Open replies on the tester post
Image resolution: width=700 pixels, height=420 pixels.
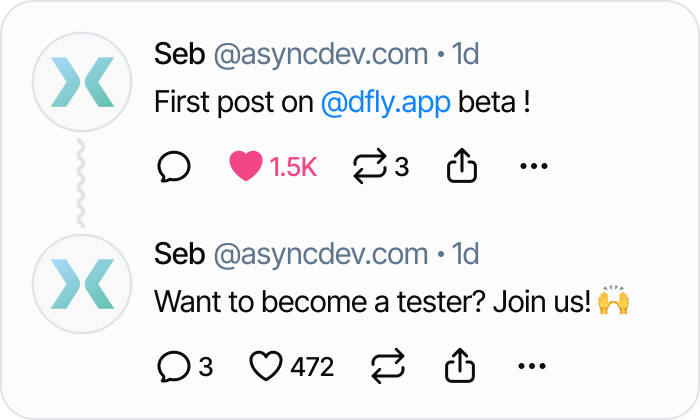(174, 367)
